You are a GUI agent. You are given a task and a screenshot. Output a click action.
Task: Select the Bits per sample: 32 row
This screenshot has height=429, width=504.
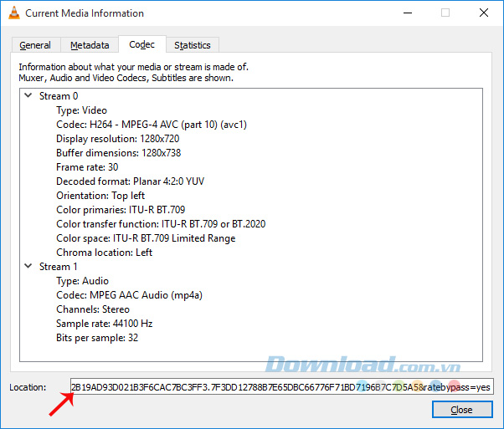pos(97,338)
